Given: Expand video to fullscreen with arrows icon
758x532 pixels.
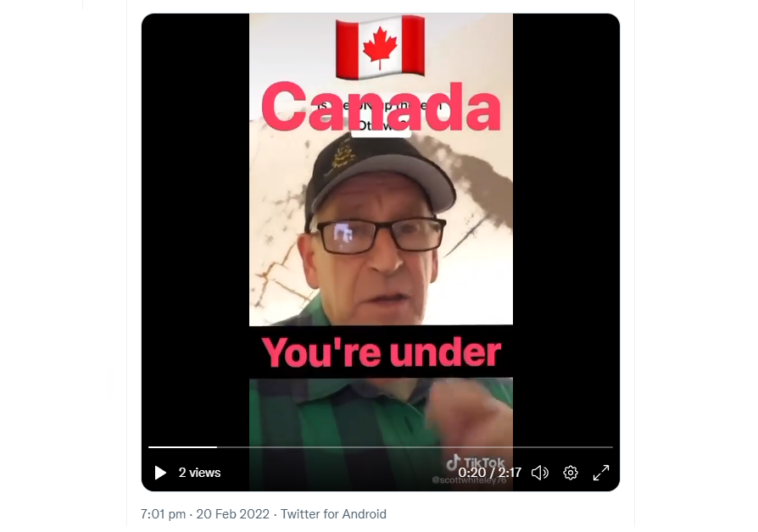Looking at the screenshot, I should (x=601, y=473).
